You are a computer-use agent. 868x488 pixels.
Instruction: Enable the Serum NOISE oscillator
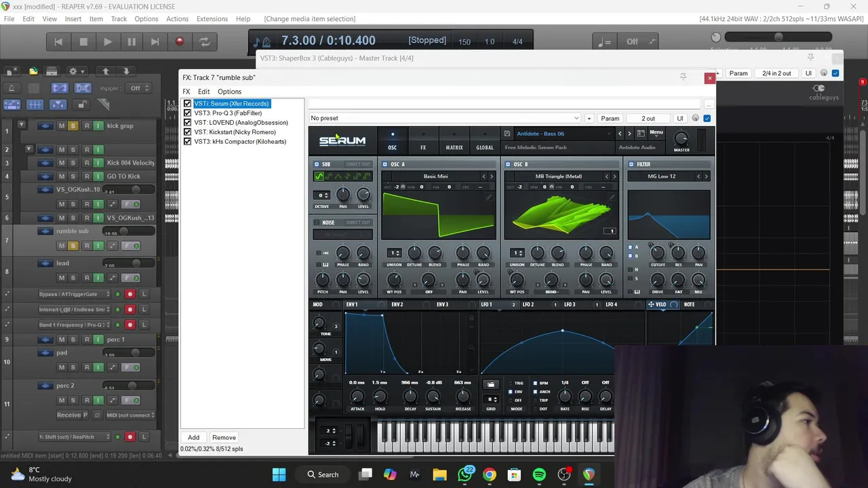click(317, 222)
